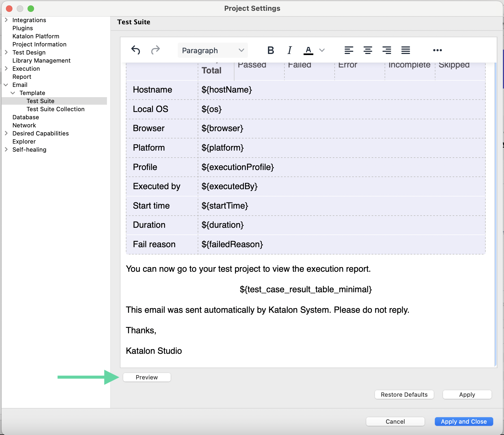
Task: Open the text color picker arrow
Action: (322, 50)
